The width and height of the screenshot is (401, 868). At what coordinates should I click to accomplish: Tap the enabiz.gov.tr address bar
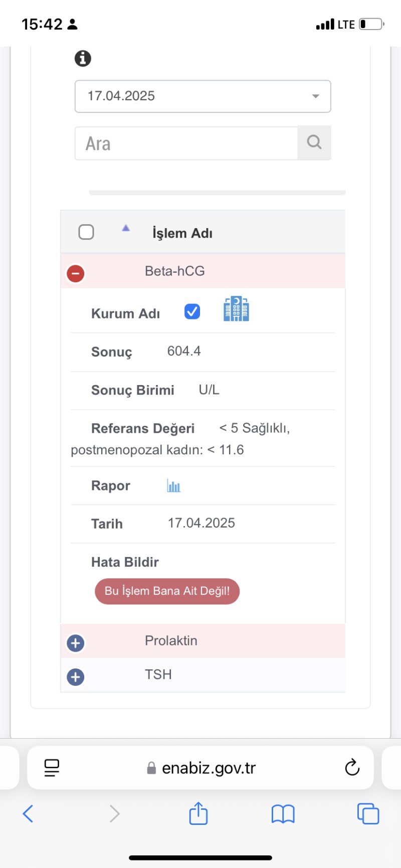click(x=201, y=768)
